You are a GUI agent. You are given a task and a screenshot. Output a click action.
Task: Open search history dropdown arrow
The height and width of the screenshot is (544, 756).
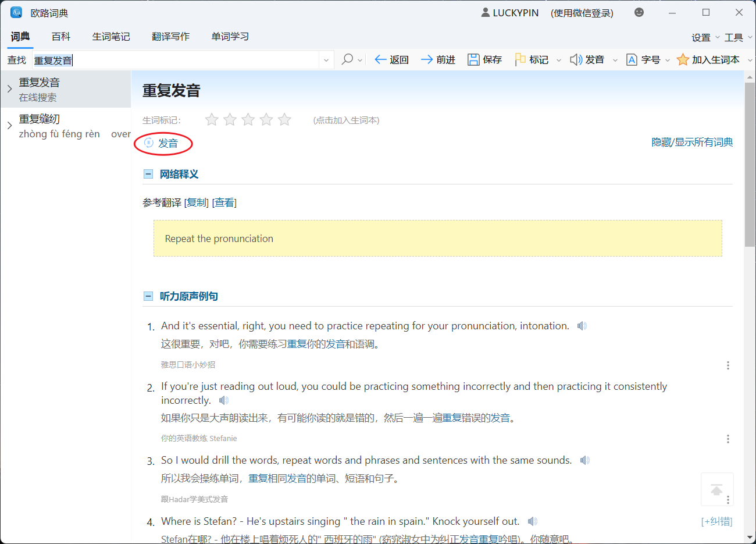click(326, 60)
